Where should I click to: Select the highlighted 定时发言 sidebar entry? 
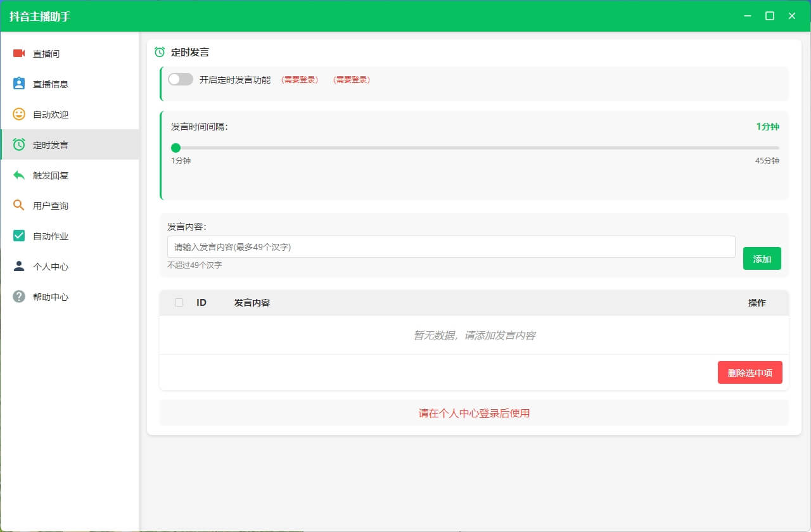70,145
